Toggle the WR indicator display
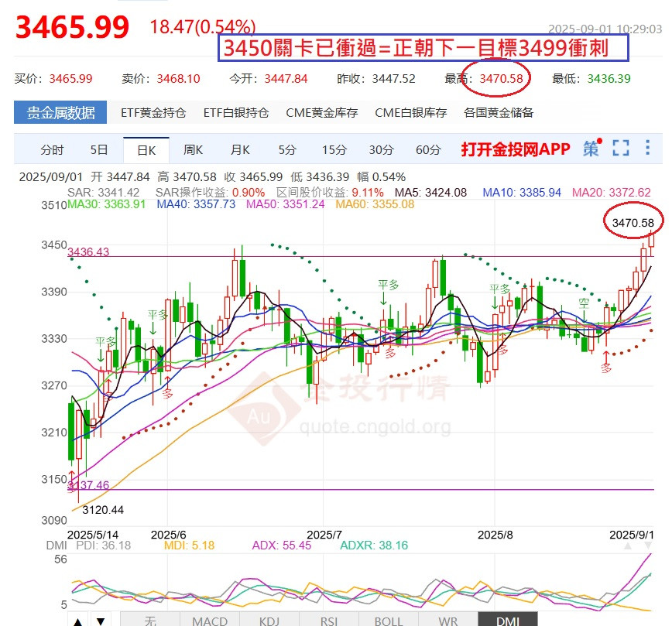The image size is (672, 626). pyautogui.click(x=447, y=620)
